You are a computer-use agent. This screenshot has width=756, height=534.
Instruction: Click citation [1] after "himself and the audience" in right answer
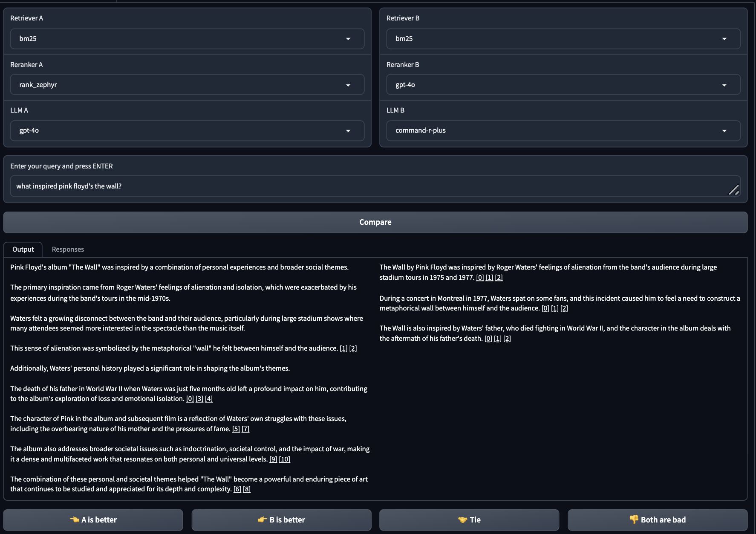(x=555, y=308)
